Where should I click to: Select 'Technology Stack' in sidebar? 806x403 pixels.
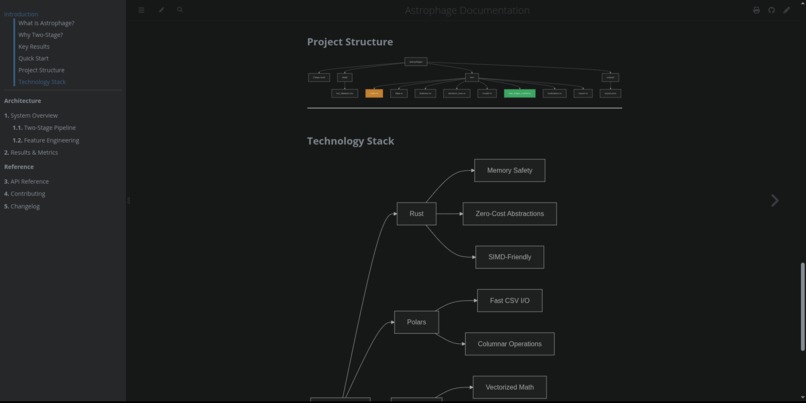(42, 82)
